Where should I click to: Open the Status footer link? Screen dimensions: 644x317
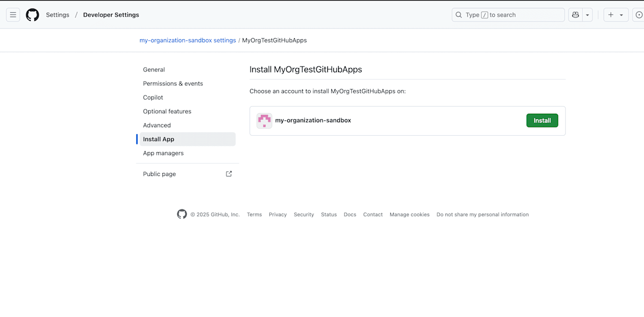tap(329, 215)
